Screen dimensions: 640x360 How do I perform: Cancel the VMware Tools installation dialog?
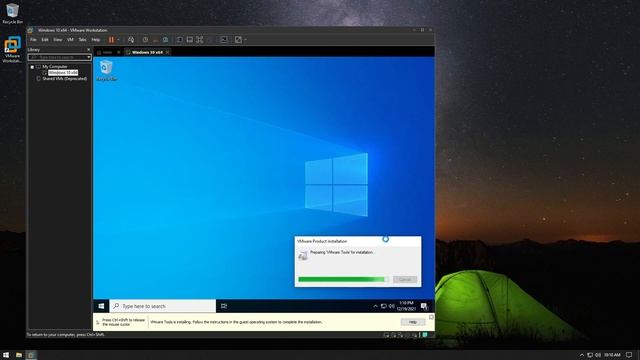(405, 280)
